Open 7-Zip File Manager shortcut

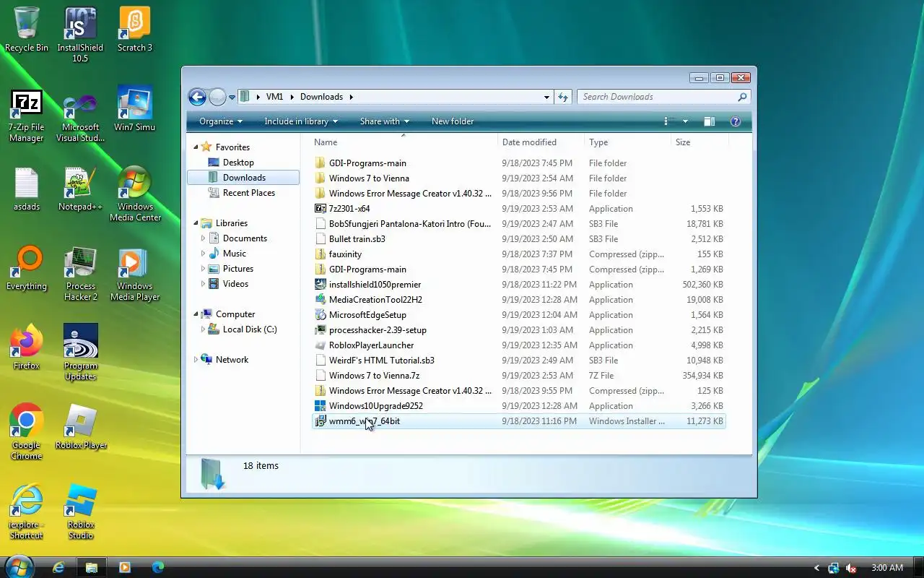tap(27, 116)
